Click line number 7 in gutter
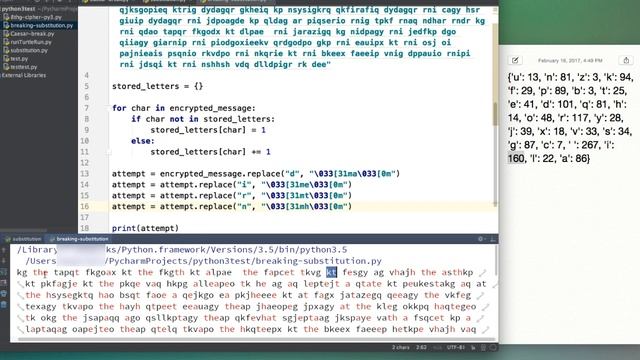Screen dimensions: 640x360 pos(87,108)
